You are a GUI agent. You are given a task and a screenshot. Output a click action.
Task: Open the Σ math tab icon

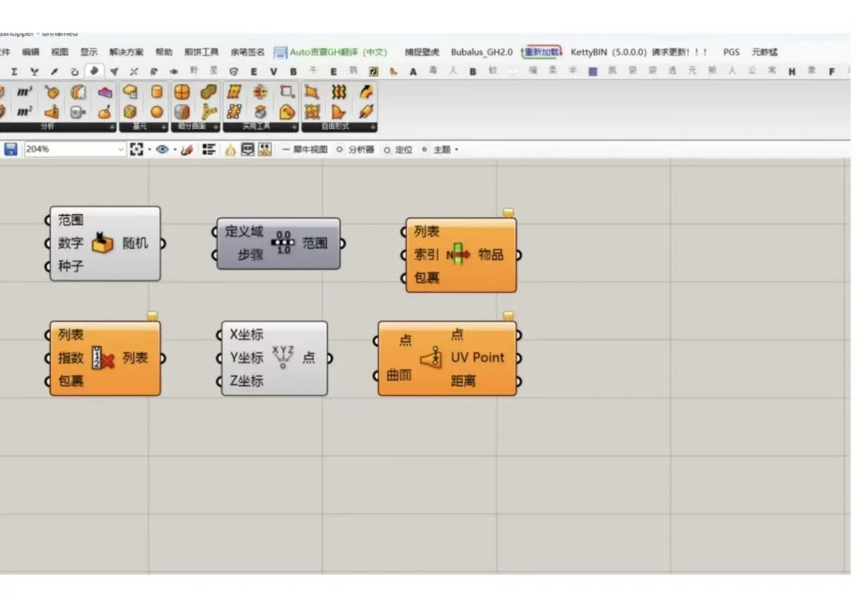(x=14, y=71)
